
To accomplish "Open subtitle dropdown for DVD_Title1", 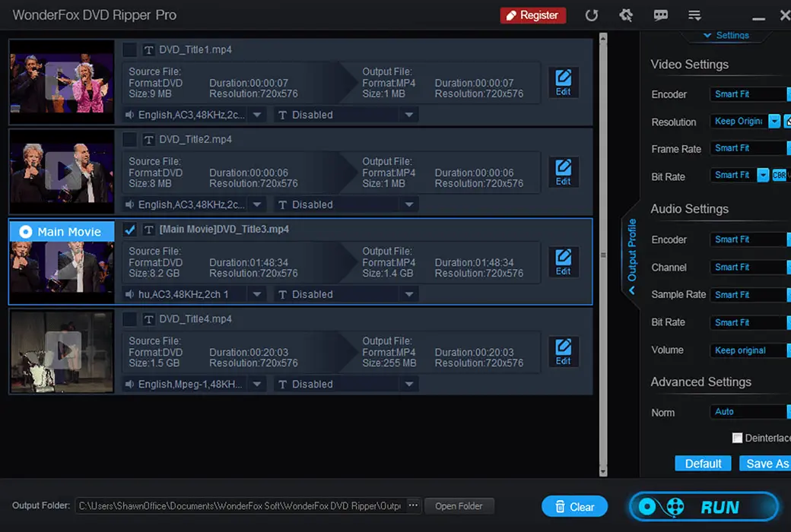I will 409,115.
